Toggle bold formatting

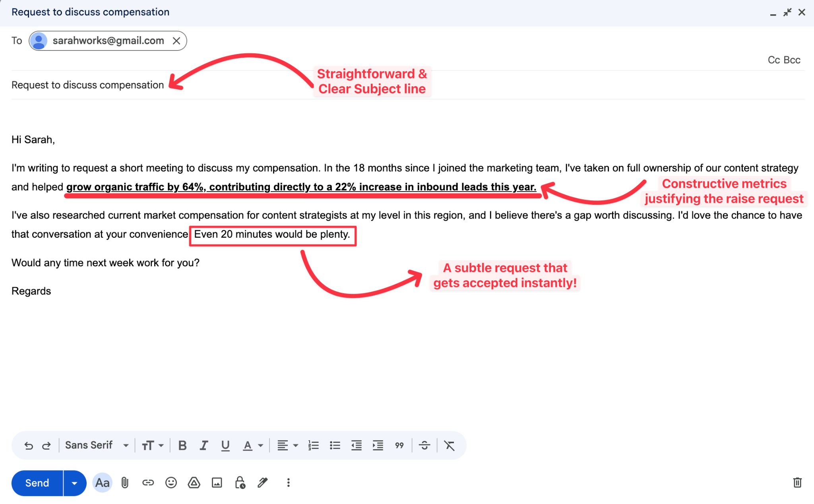[182, 446]
